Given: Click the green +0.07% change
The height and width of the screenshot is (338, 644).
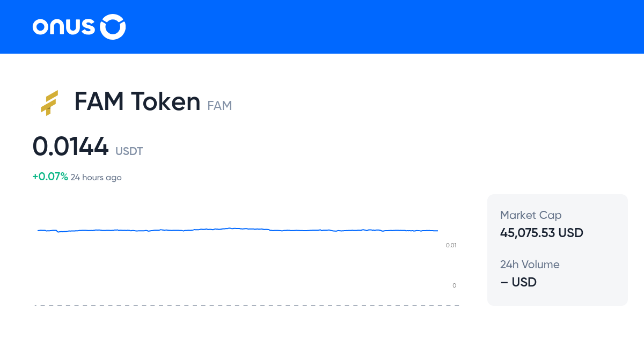Looking at the screenshot, I should click(50, 177).
